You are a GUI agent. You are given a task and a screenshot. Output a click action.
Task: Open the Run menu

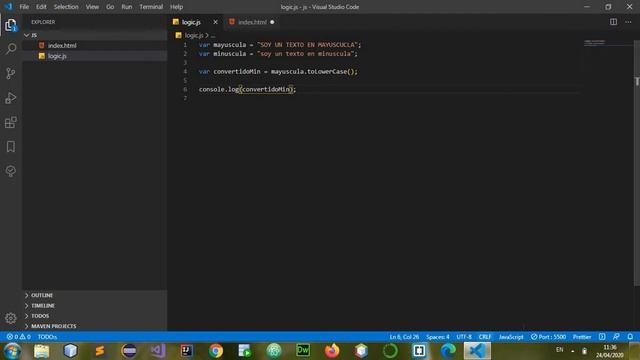pyautogui.click(x=127, y=7)
